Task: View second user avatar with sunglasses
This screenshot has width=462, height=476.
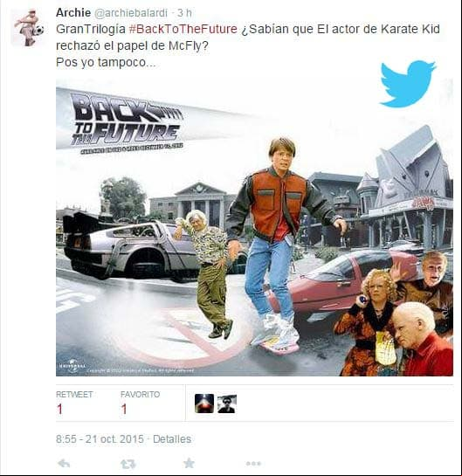Action: [x=227, y=404]
